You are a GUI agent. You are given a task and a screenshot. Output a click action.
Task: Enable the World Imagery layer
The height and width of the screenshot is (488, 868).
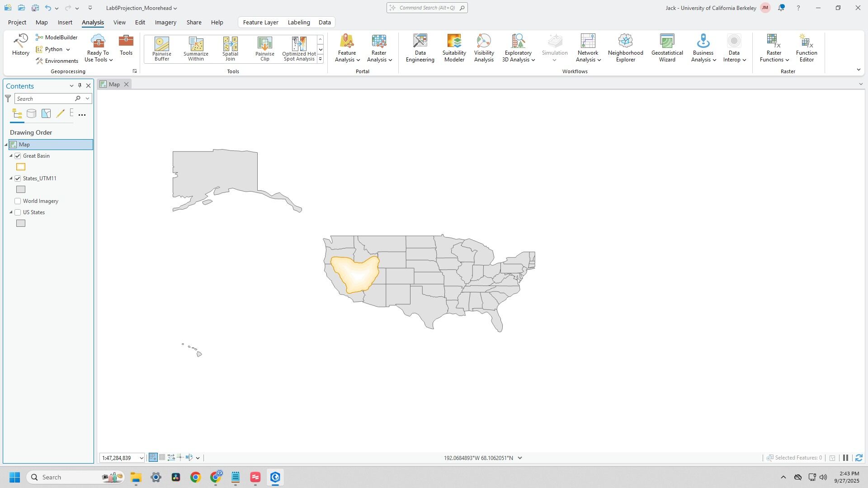point(18,201)
